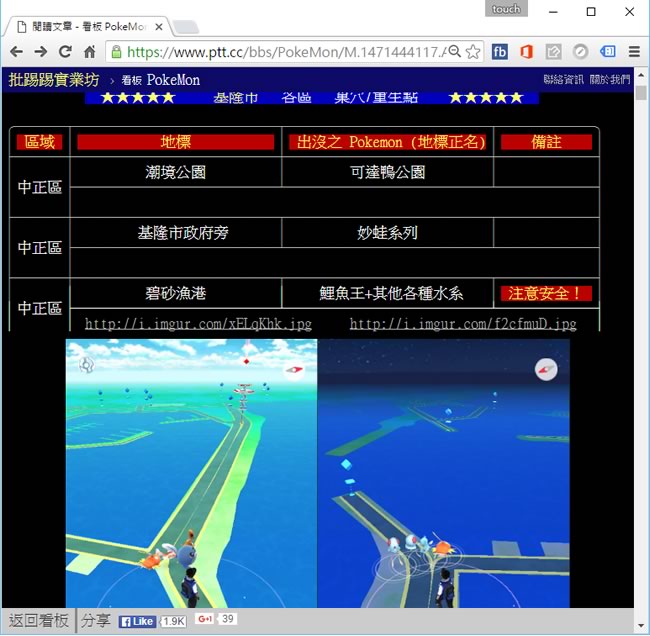Click the green padlock security icon
This screenshot has height=636, width=650.
[116, 52]
